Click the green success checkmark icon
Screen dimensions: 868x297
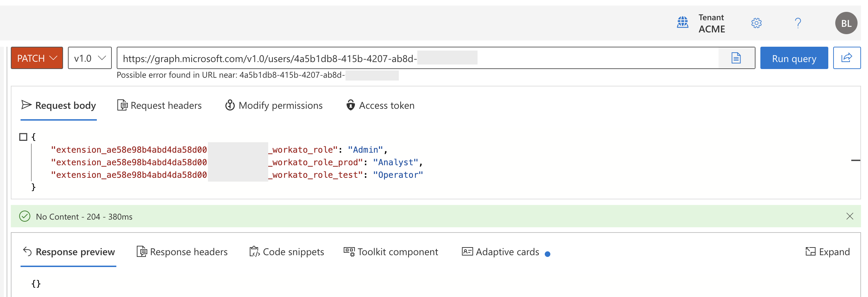(25, 216)
